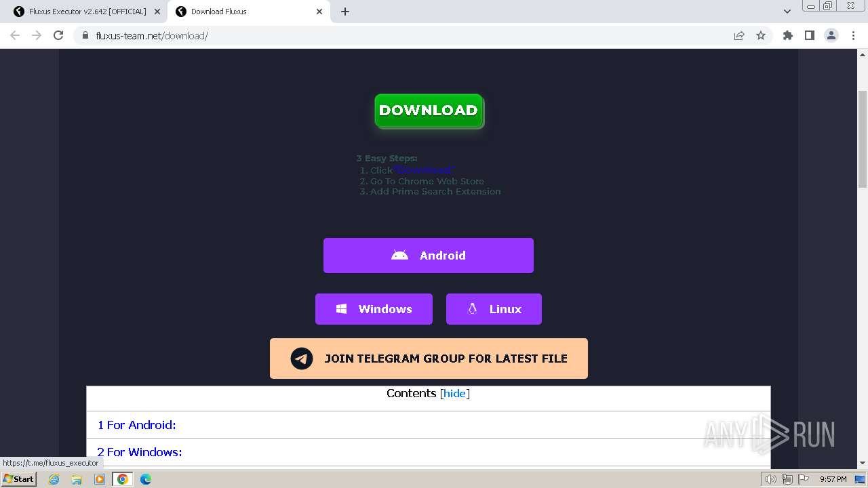The height and width of the screenshot is (488, 868).
Task: Open a new browser tab
Action: [345, 12]
